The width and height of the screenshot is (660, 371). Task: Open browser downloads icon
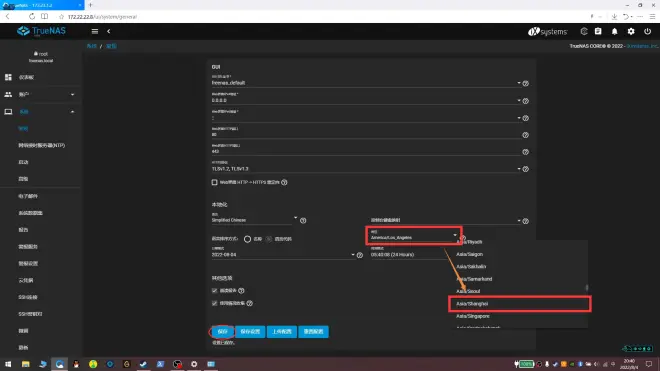pyautogui.click(x=615, y=16)
